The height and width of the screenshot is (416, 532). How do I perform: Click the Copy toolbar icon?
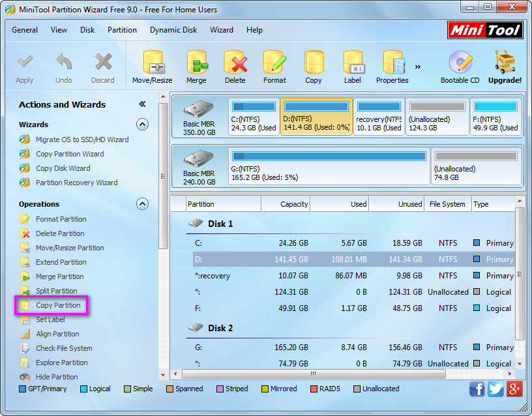point(314,62)
